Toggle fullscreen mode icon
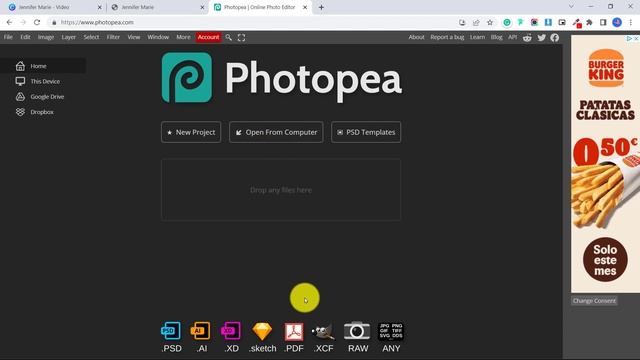Viewport: 640px width, 360px height. 242,38
